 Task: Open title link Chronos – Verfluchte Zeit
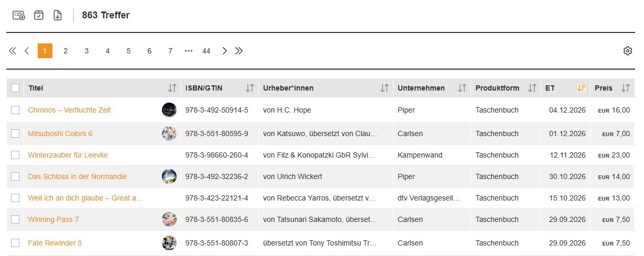69,110
